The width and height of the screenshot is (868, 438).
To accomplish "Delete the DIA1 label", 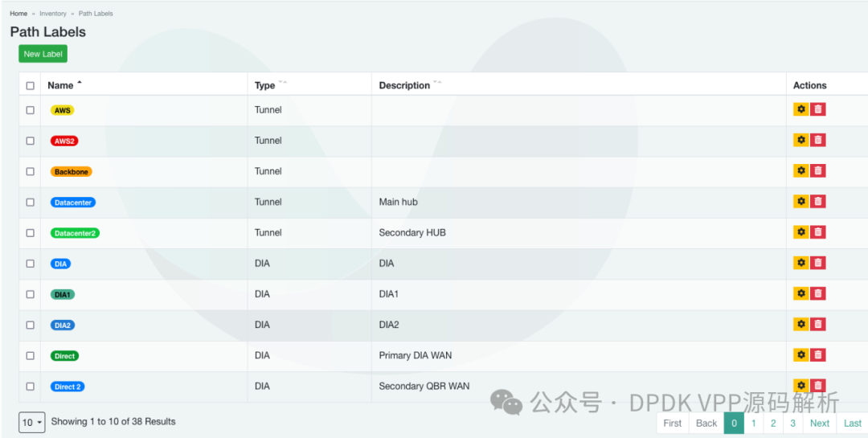I will [x=817, y=293].
